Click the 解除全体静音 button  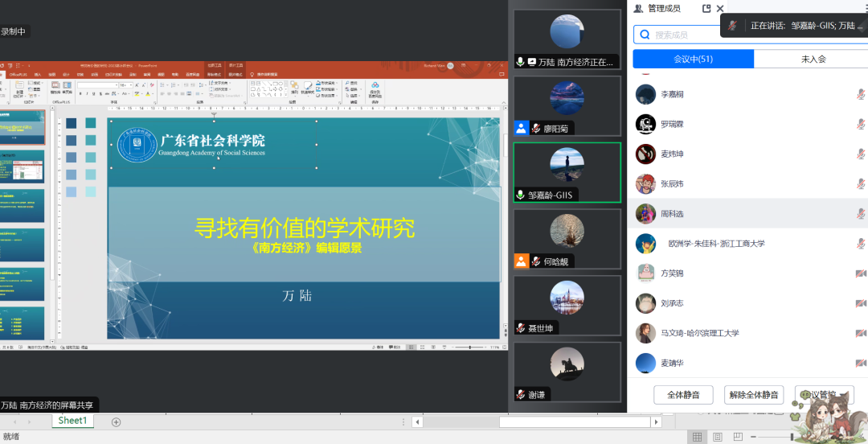[x=753, y=395]
